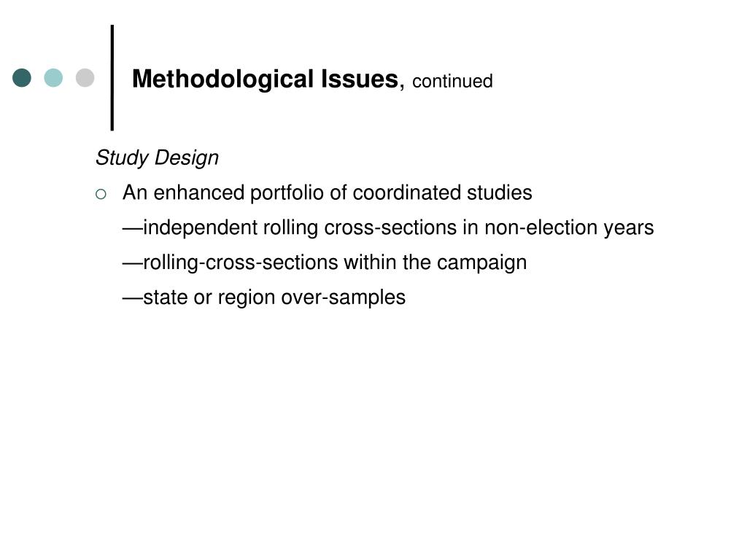Select 'An enhanced portfolio of coordinated studies' line
Viewport: 747px width, 560px height.
pyautogui.click(x=328, y=193)
